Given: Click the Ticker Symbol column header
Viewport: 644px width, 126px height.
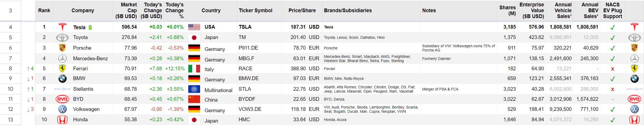Looking at the screenshot, I should (255, 11).
